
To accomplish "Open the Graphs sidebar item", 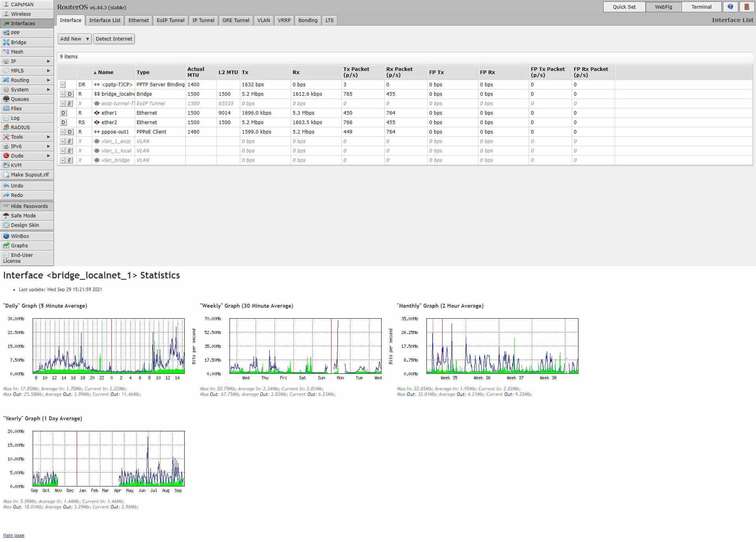I will pos(19,245).
